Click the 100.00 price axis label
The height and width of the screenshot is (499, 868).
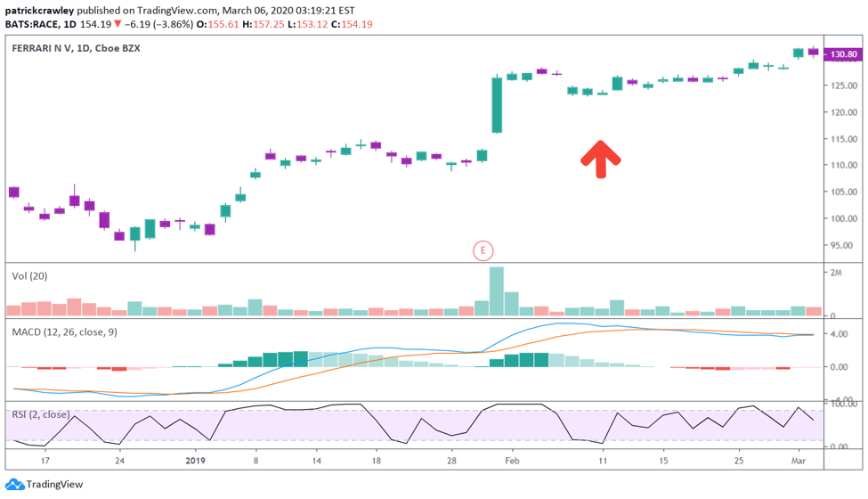click(844, 218)
